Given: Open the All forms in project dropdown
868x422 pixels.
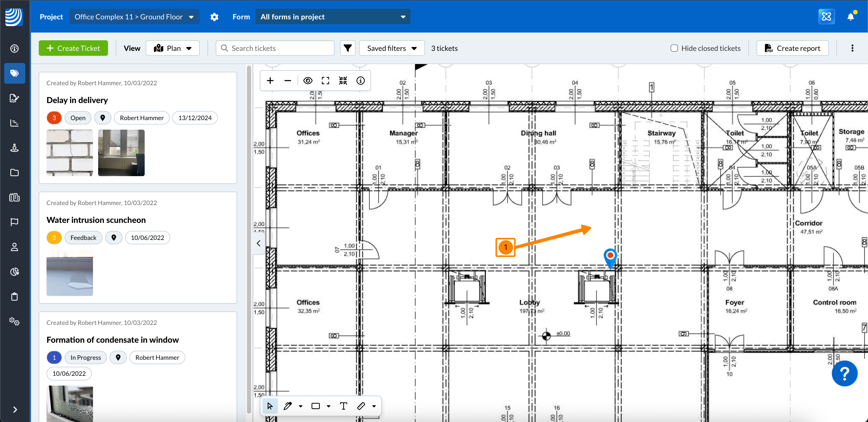Looking at the screenshot, I should (332, 17).
